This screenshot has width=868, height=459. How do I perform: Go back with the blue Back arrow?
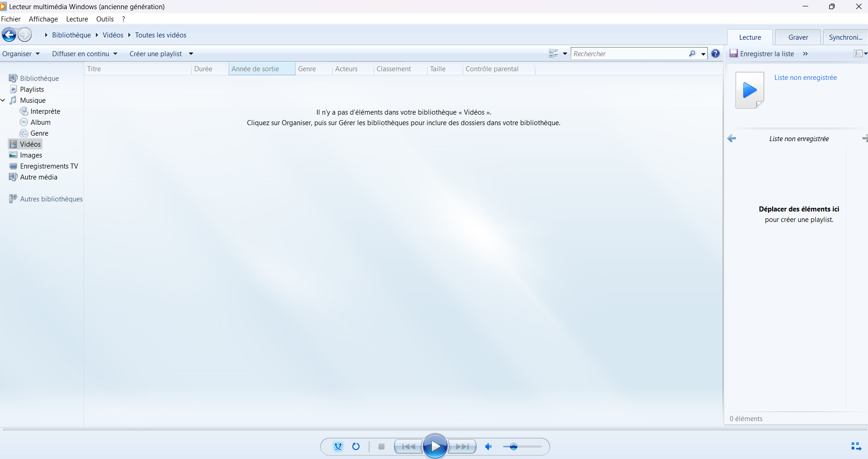[9, 35]
